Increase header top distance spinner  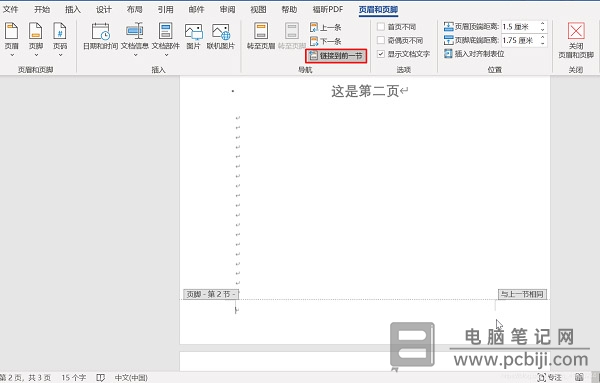[x=543, y=24]
